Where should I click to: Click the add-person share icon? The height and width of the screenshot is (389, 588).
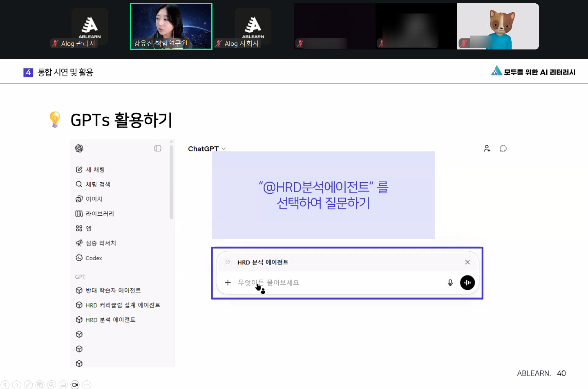487,148
